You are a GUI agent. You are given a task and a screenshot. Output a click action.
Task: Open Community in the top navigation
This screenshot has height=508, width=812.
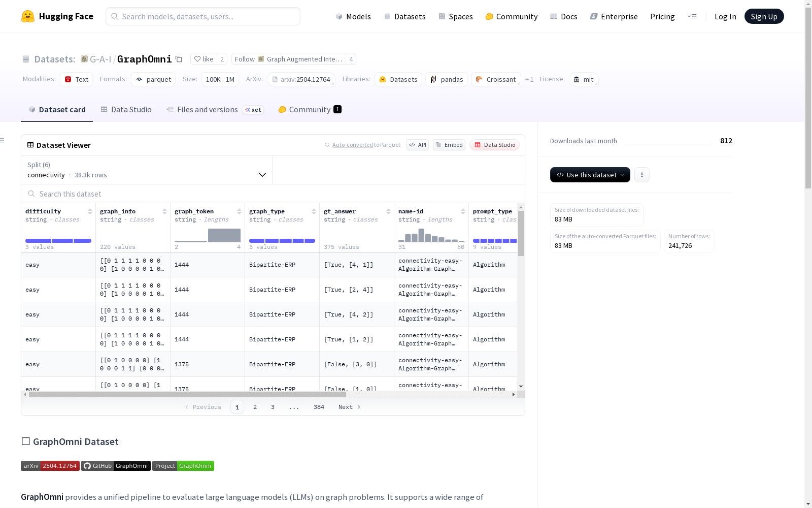click(x=512, y=16)
